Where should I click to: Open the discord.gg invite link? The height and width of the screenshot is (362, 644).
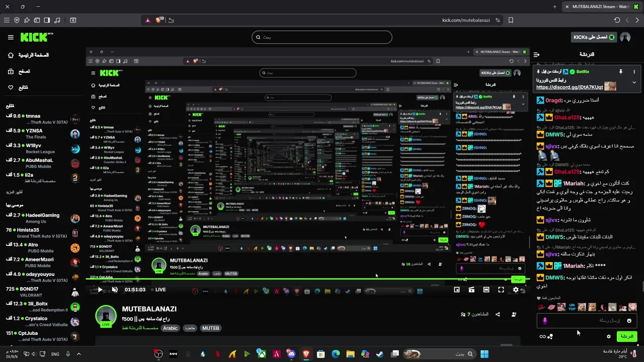570,87
